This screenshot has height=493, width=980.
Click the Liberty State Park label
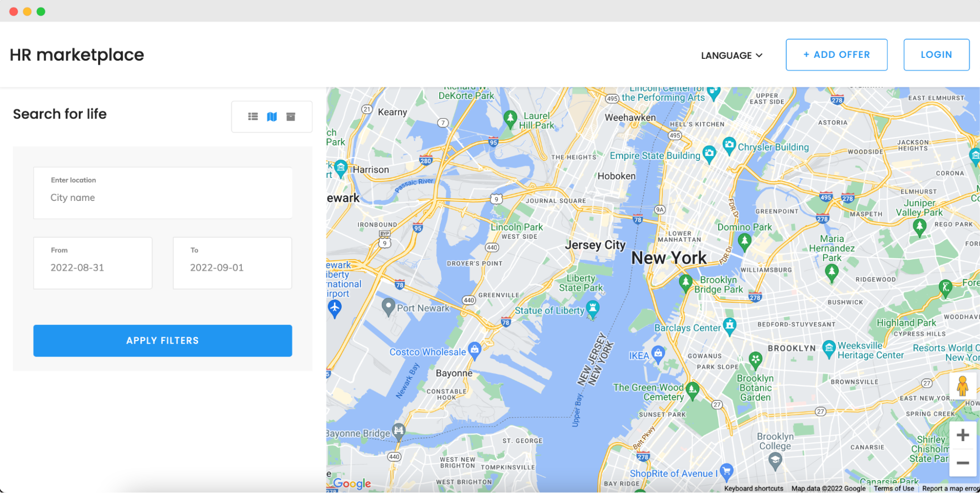[x=581, y=283]
